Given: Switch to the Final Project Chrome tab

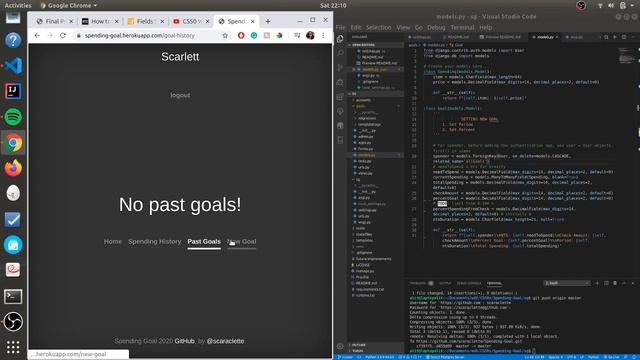Looking at the screenshot, I should pos(54,21).
